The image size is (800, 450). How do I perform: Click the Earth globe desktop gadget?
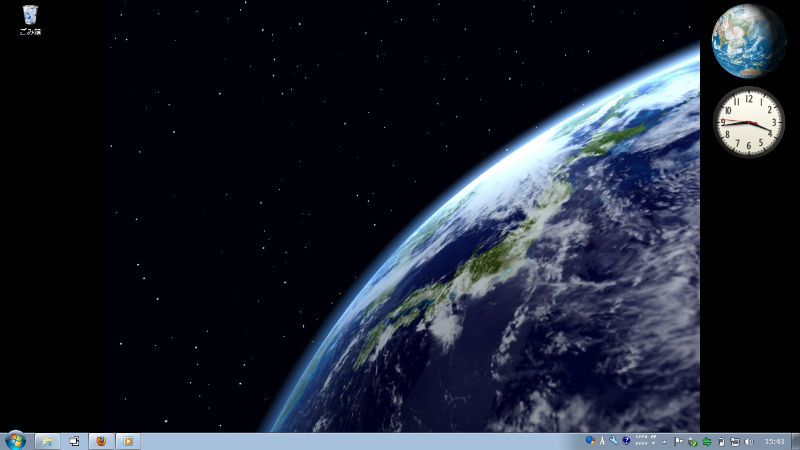click(748, 41)
